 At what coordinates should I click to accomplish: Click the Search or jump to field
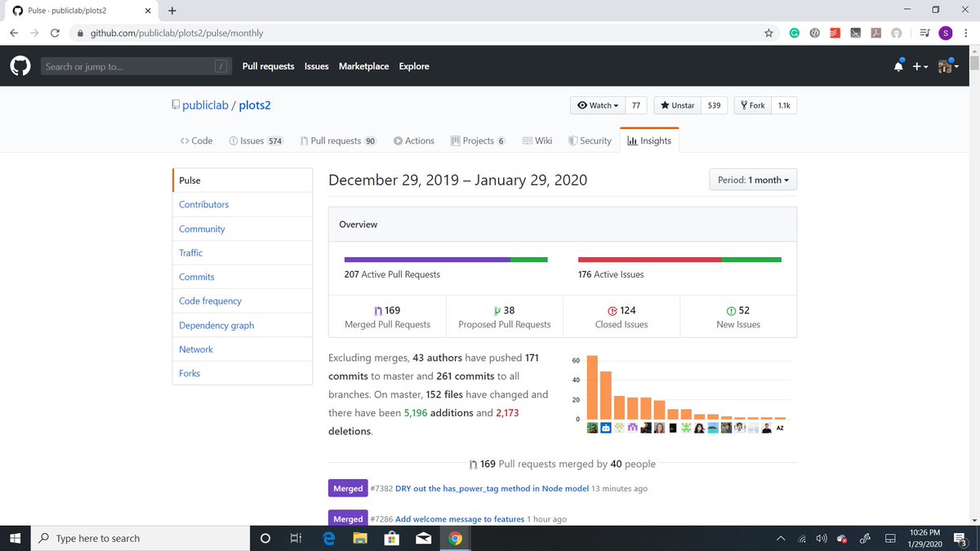coord(136,66)
